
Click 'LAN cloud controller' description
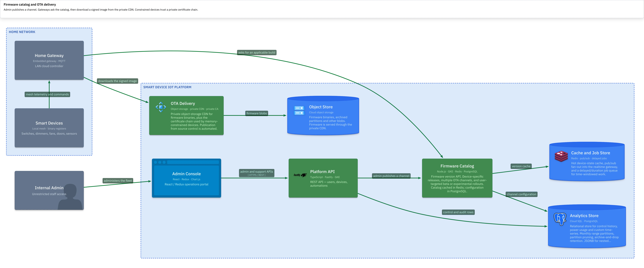point(49,66)
